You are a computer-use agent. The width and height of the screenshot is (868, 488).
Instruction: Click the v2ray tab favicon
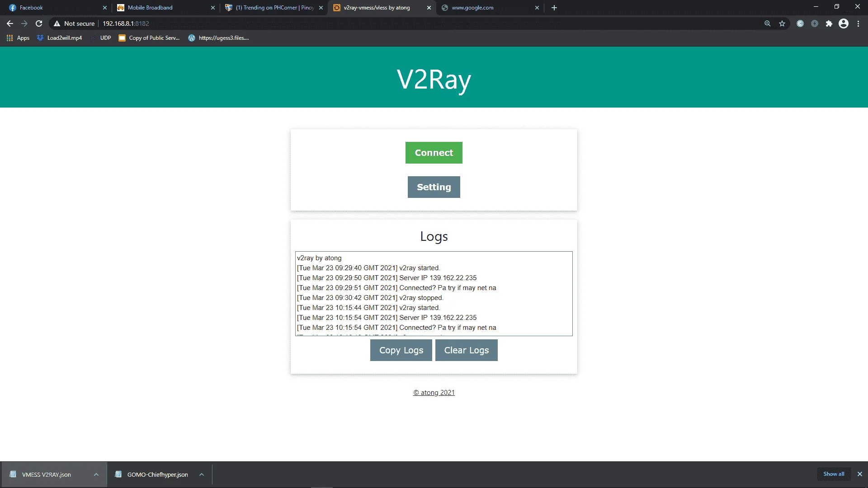pyautogui.click(x=337, y=8)
